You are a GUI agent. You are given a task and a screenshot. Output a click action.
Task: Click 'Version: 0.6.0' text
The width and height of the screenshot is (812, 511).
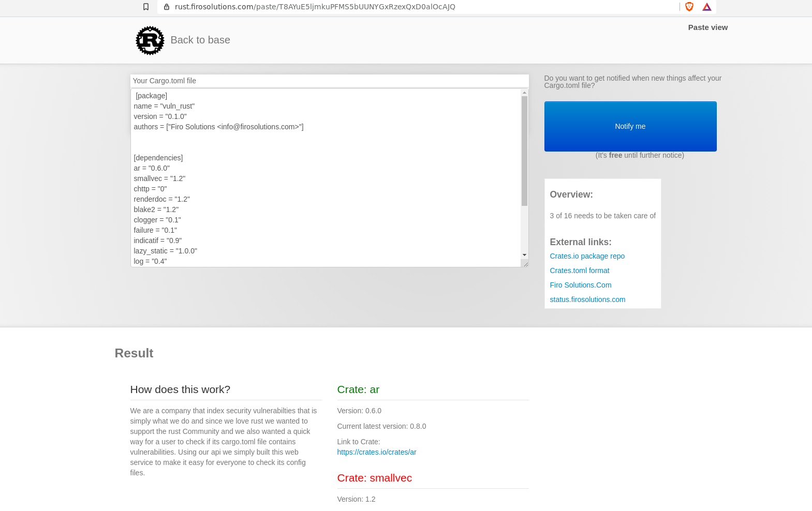pos(359,411)
